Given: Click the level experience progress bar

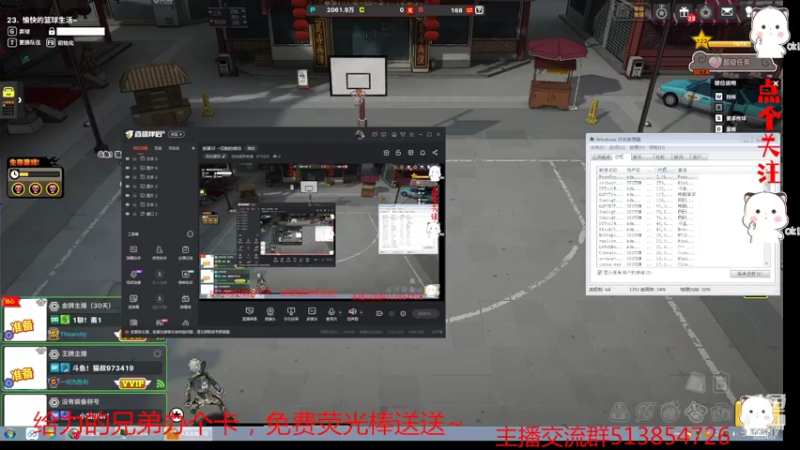Looking at the screenshot, I should 730,44.
